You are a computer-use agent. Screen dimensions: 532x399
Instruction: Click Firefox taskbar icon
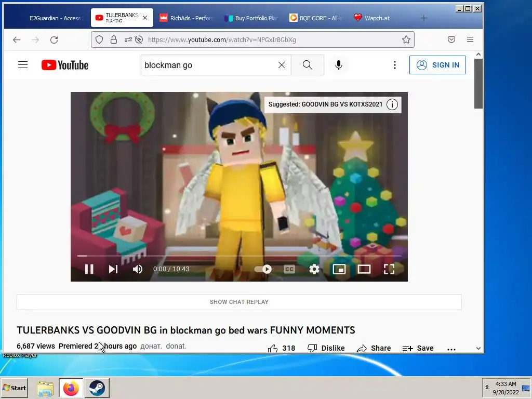tap(71, 388)
